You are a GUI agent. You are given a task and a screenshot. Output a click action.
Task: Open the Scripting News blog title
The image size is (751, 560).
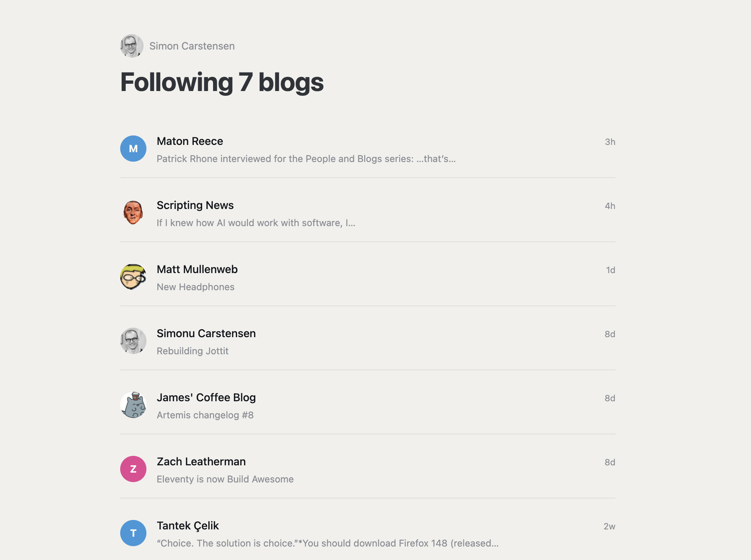point(195,205)
